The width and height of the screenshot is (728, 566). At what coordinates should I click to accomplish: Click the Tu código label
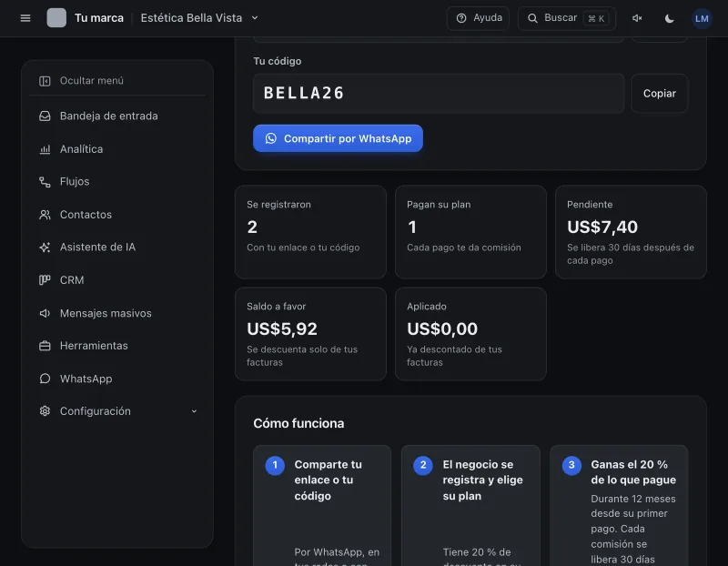click(x=278, y=61)
